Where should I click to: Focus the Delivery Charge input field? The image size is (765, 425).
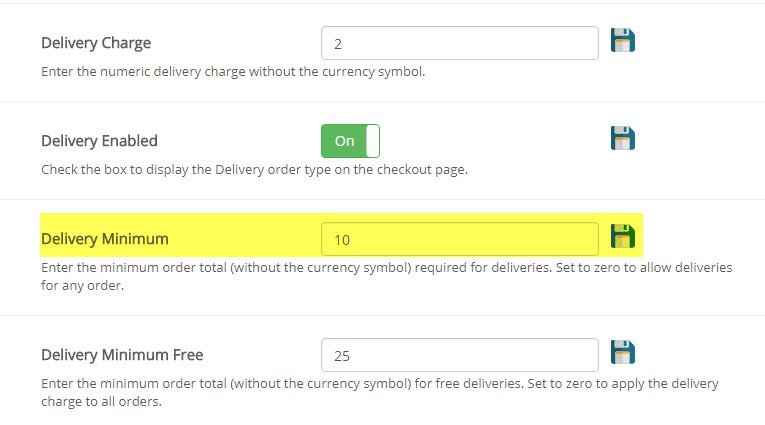coord(459,43)
